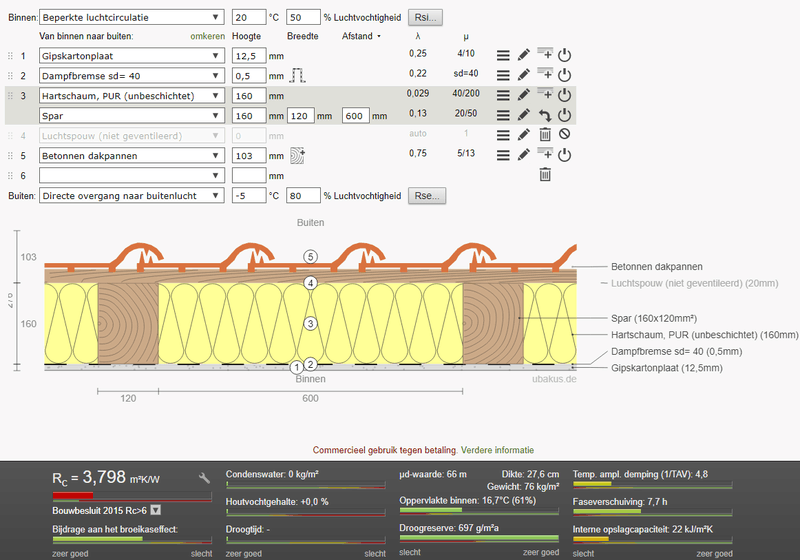The height and width of the screenshot is (560, 800).
Task: Click the omkeren link to reverse layers
Action: [x=207, y=36]
